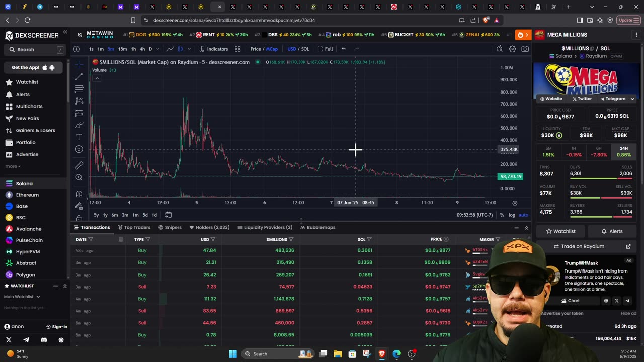Reload the browser page
The height and width of the screenshot is (362, 644).
tap(27, 20)
